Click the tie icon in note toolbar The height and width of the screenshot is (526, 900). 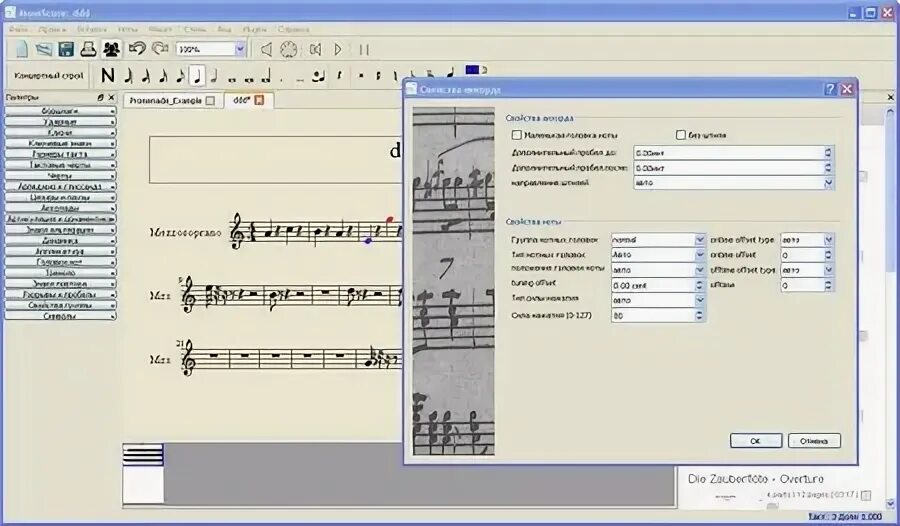pyautogui.click(x=318, y=76)
